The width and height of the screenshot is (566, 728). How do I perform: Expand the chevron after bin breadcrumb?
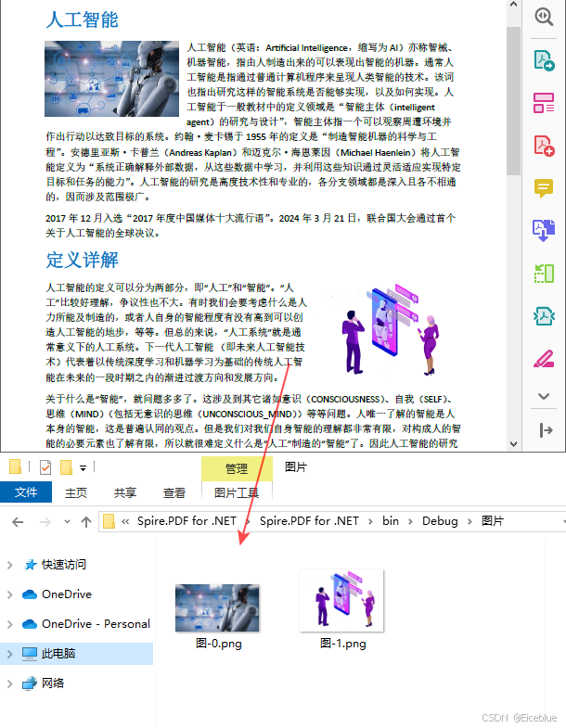pos(410,521)
